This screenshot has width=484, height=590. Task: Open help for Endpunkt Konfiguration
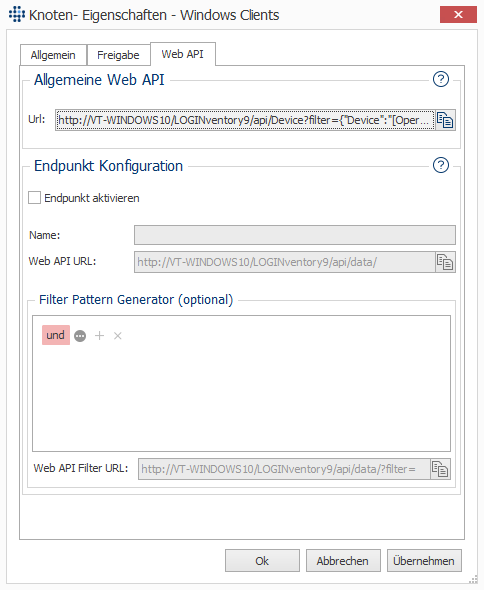[441, 165]
